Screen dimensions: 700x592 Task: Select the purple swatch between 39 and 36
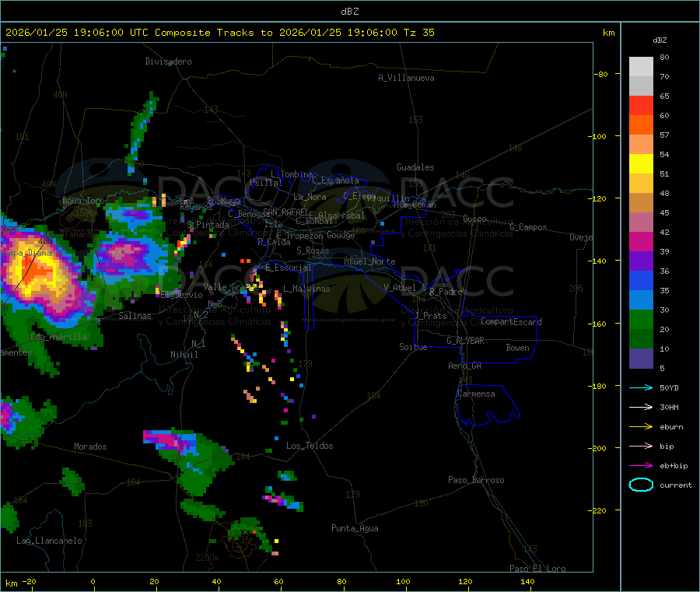tap(641, 261)
